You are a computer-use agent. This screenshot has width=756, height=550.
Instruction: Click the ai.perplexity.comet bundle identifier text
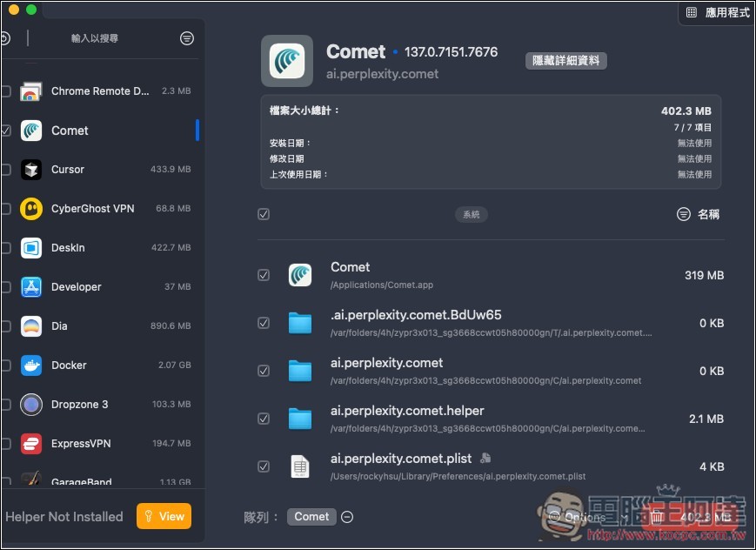[x=382, y=74]
